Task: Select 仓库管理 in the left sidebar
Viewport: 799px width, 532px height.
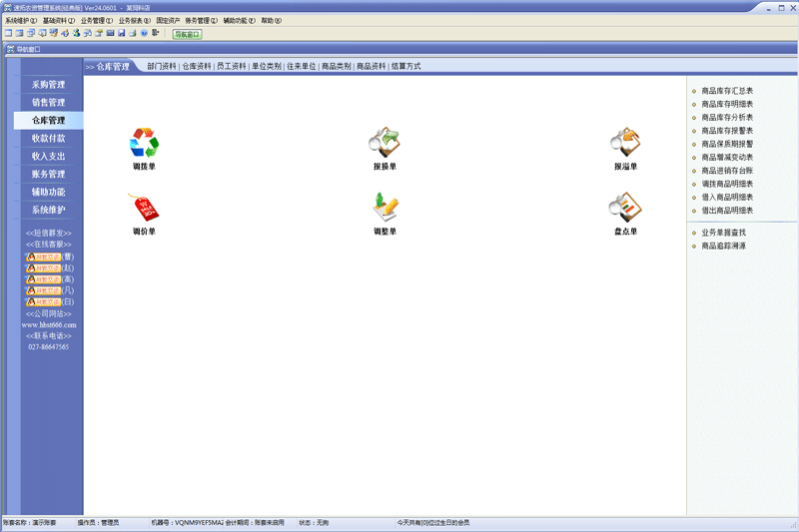Action: (x=48, y=120)
